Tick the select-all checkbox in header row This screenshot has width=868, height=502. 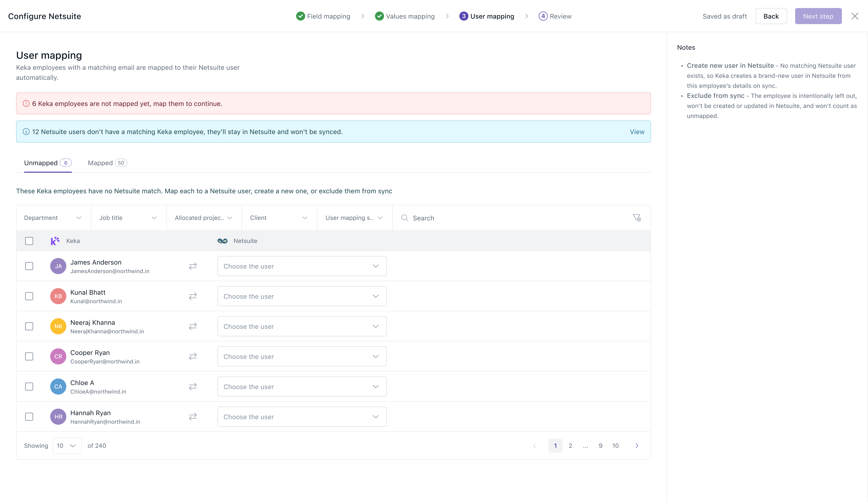(x=29, y=241)
